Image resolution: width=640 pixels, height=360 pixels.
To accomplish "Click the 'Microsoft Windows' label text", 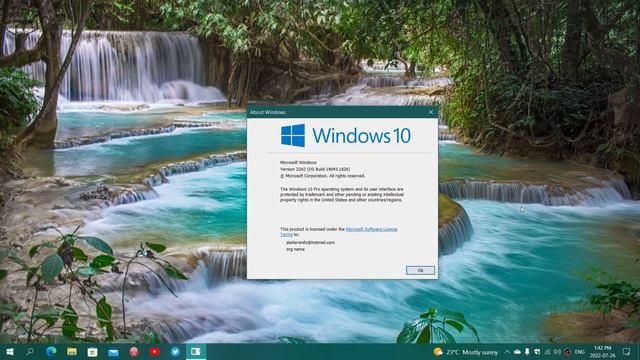I will (298, 162).
